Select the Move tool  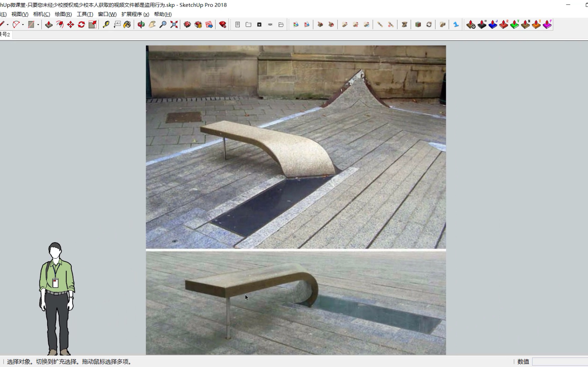click(71, 24)
